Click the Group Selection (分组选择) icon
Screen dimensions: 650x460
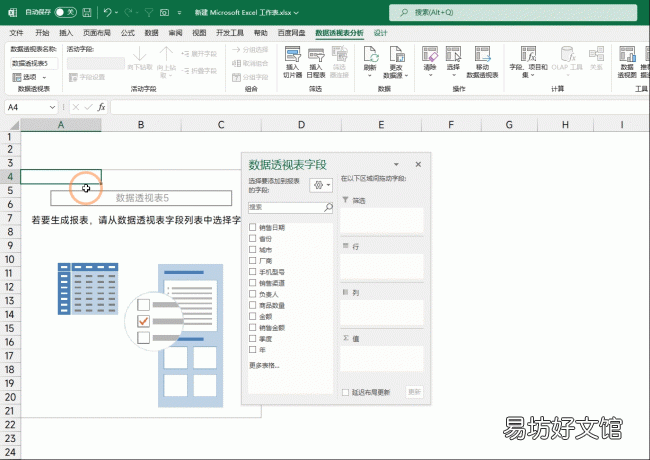pyautogui.click(x=236, y=50)
